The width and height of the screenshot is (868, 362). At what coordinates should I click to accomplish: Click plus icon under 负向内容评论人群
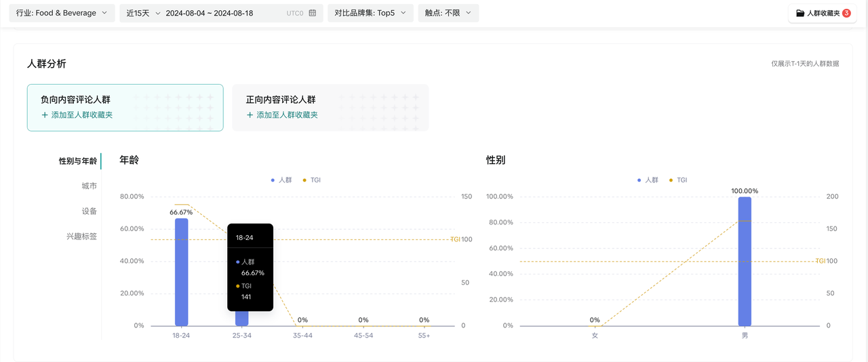[45, 115]
